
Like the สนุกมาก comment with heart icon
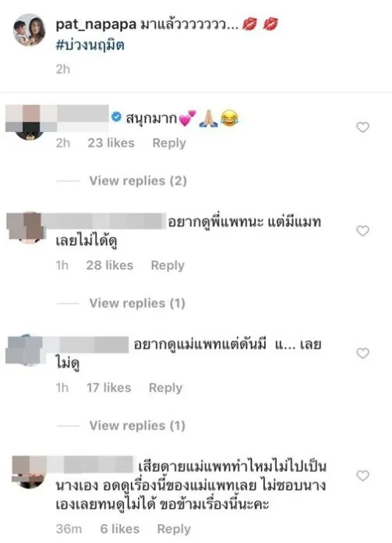pos(362,127)
